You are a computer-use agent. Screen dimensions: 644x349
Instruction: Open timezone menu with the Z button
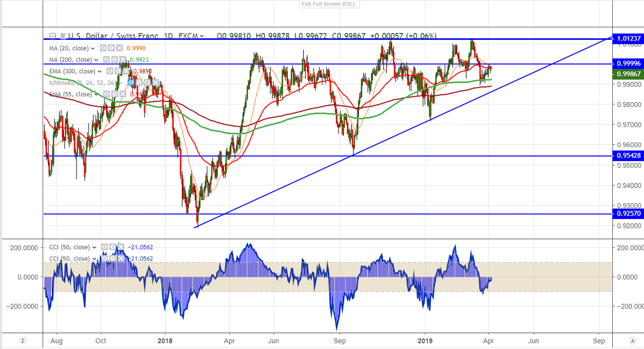click(x=22, y=341)
